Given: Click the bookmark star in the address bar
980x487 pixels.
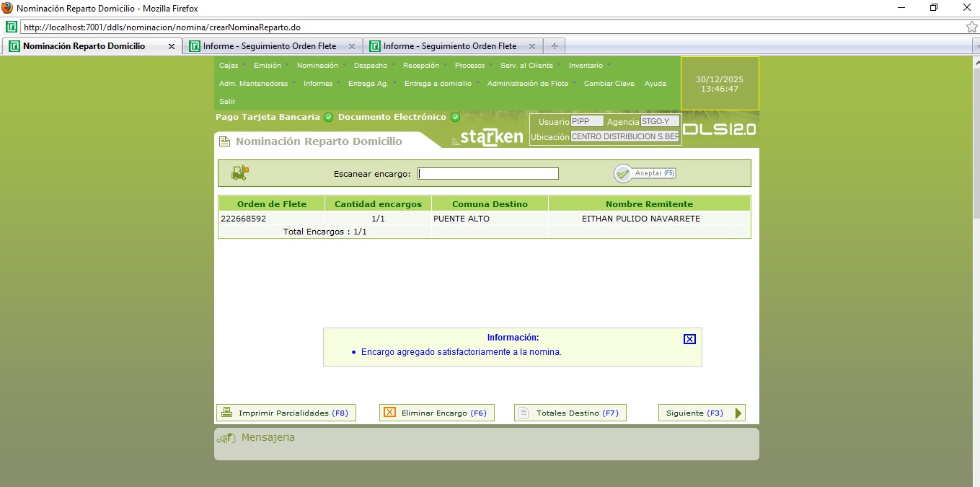Looking at the screenshot, I should (971, 27).
